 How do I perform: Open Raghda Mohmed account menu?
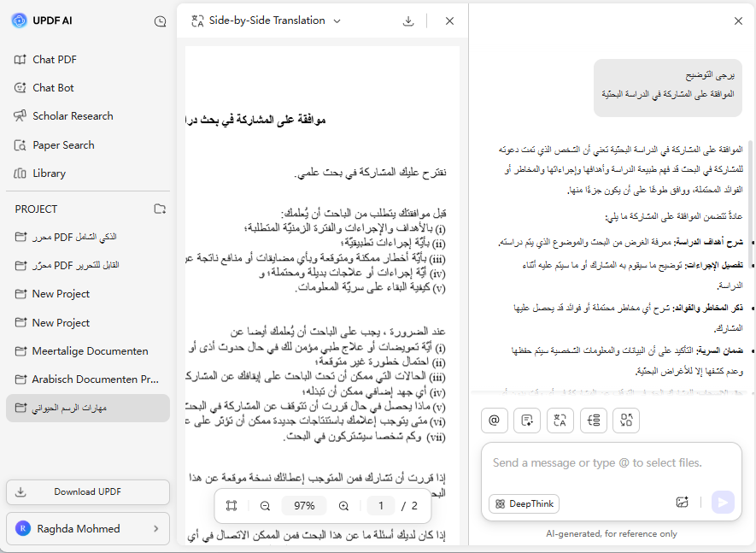[88, 528]
